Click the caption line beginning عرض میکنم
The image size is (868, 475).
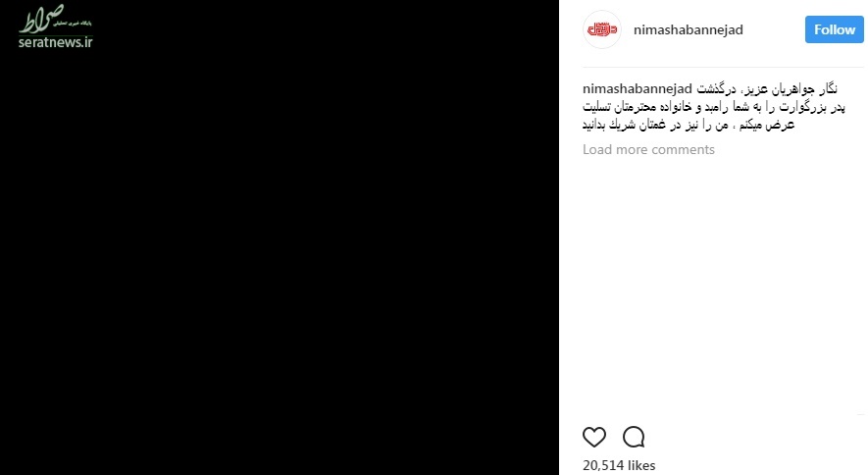click(x=689, y=125)
